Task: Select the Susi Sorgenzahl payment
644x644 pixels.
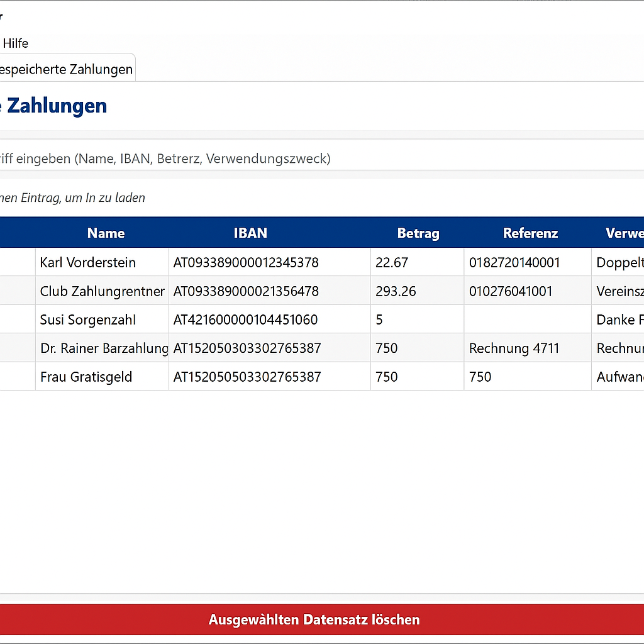Action: coord(87,319)
